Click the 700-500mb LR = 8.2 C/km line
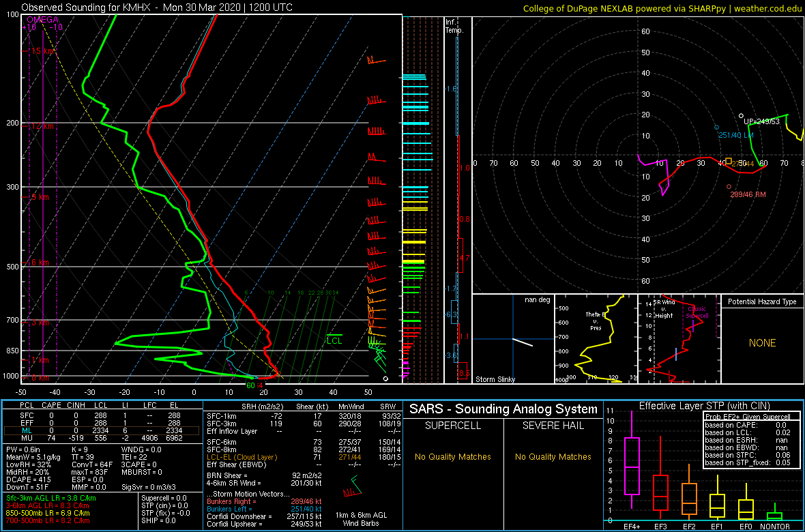This screenshot has width=805, height=532. click(48, 520)
